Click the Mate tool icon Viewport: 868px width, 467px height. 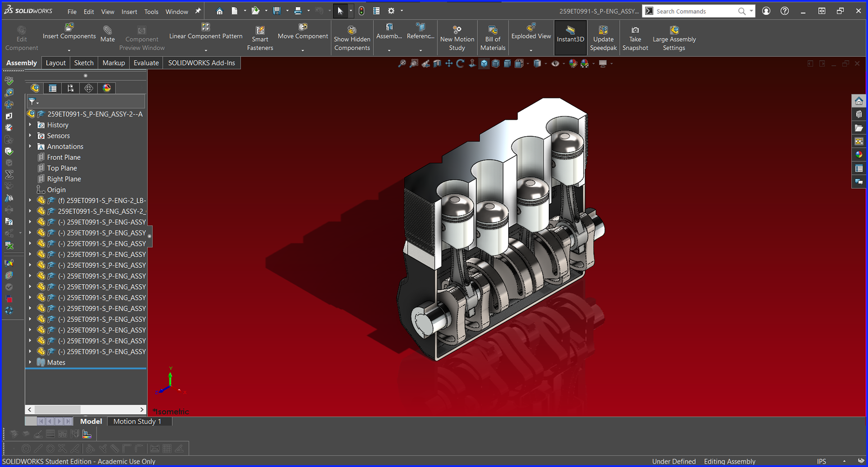(108, 30)
